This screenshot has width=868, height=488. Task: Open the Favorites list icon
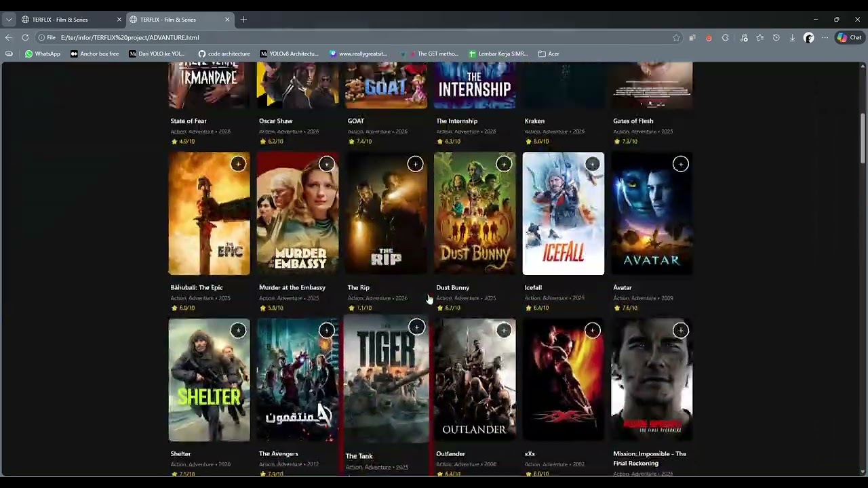[x=759, y=38]
